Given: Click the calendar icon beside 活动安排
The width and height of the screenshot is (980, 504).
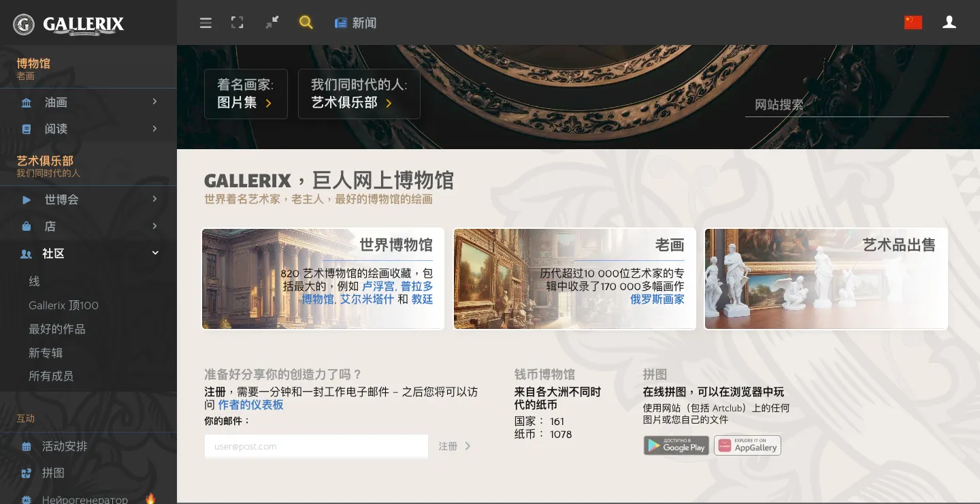Looking at the screenshot, I should (x=27, y=447).
